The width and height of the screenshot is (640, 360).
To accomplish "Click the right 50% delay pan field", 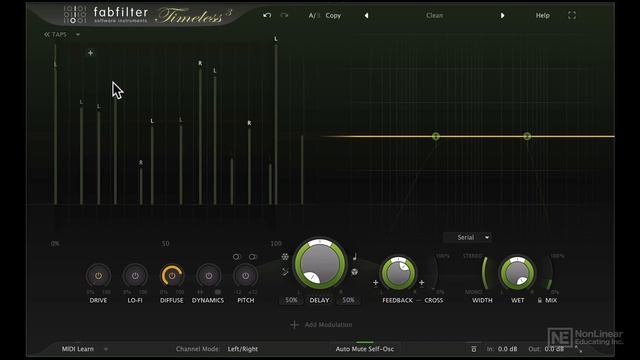I will point(348,300).
